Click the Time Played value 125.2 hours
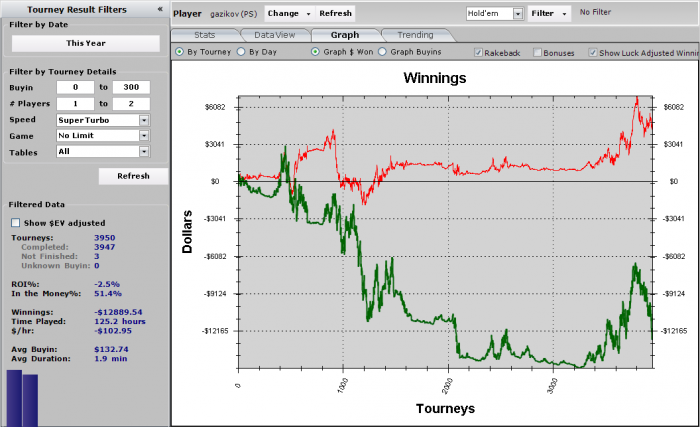 [120, 321]
